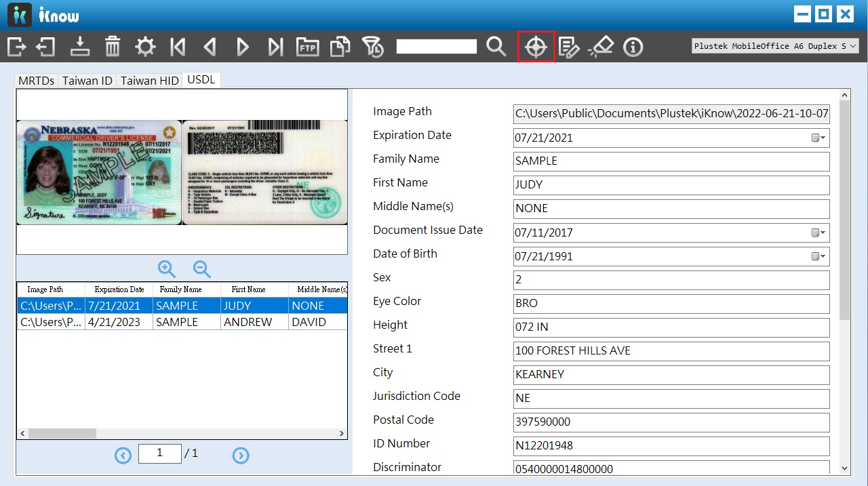
Task: Click the Eye Color field
Action: coord(671,304)
